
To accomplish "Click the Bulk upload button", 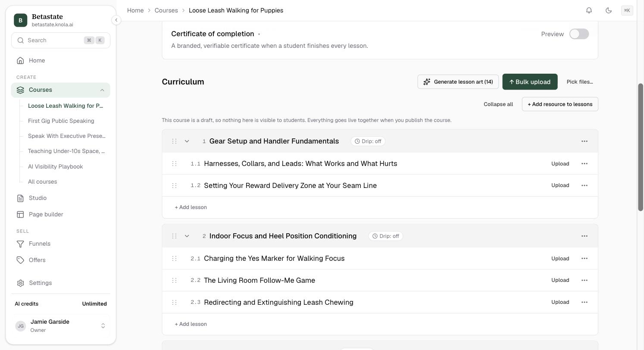I will pos(530,82).
